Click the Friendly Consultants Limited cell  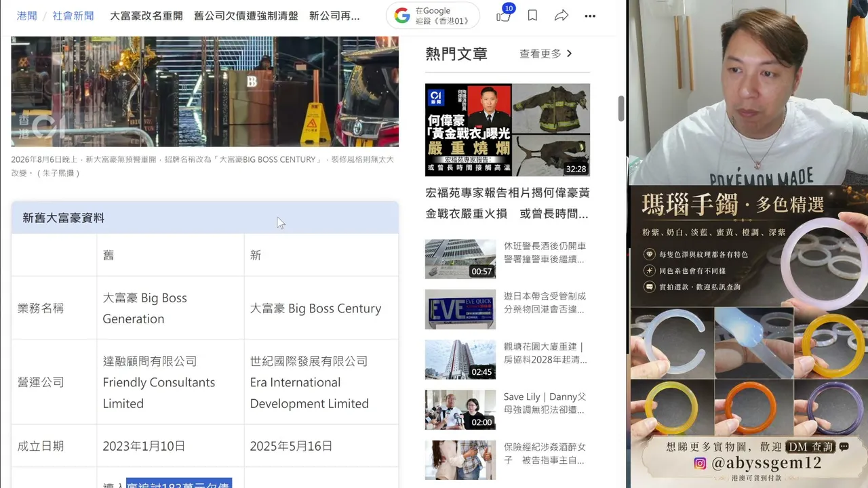pos(170,382)
